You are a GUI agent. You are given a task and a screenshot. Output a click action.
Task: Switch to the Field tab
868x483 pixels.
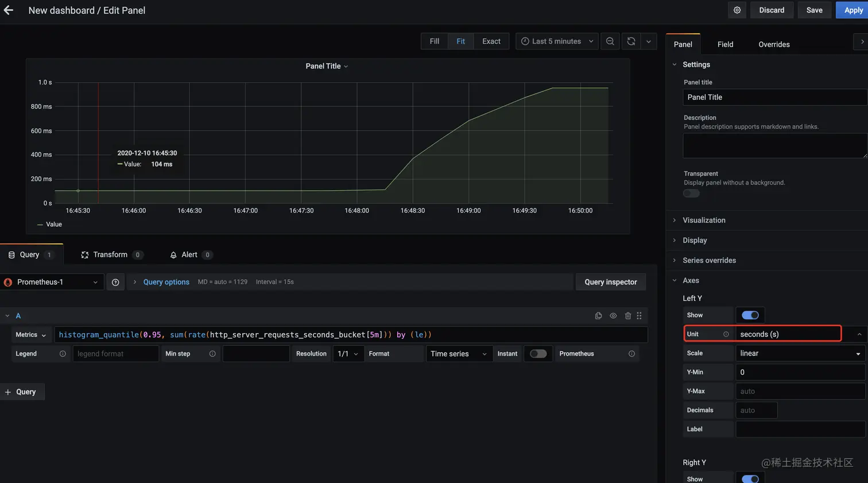click(x=725, y=44)
